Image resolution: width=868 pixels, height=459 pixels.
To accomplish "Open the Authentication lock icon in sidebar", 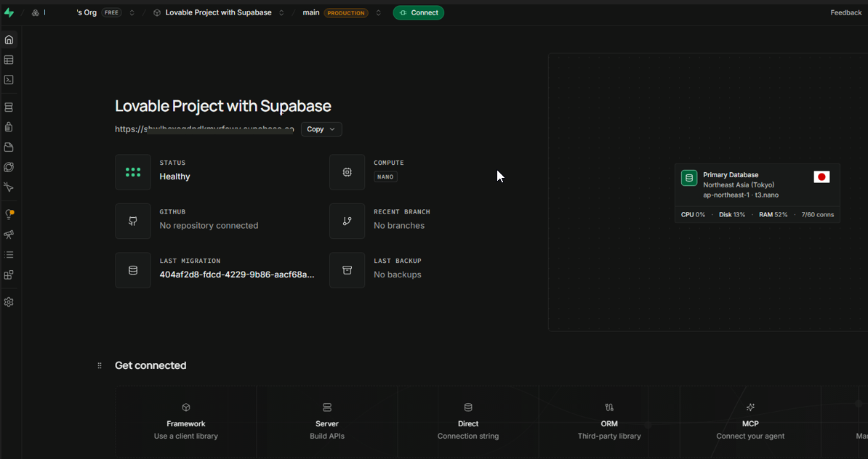I will tap(9, 127).
